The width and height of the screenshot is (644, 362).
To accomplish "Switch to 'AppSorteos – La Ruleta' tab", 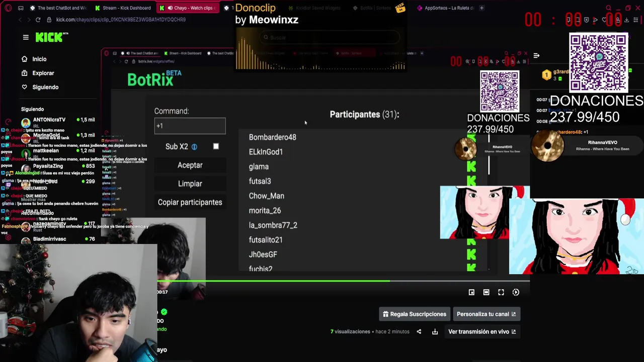I will (445, 8).
